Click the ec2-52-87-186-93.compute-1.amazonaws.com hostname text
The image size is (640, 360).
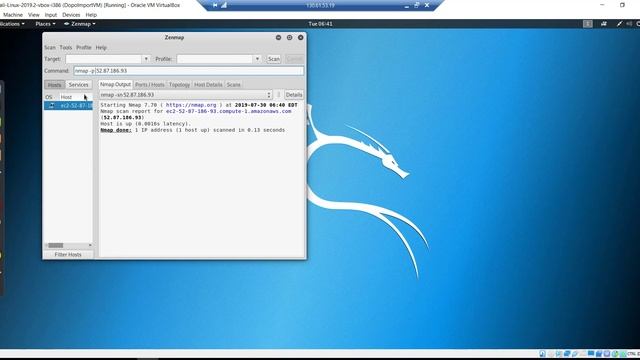229,111
